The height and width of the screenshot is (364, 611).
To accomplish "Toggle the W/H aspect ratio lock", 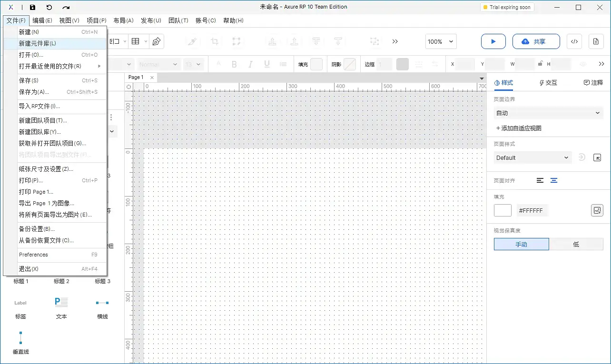I will 540,62.
